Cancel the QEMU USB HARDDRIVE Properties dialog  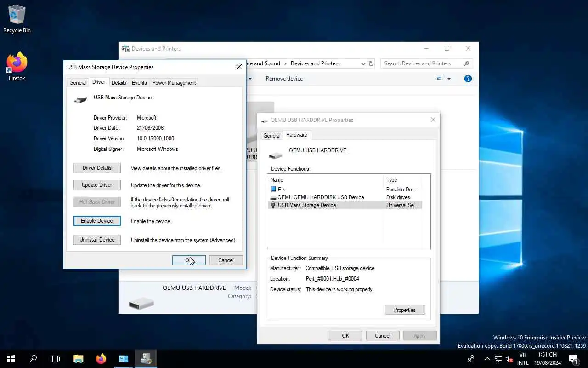383,336
